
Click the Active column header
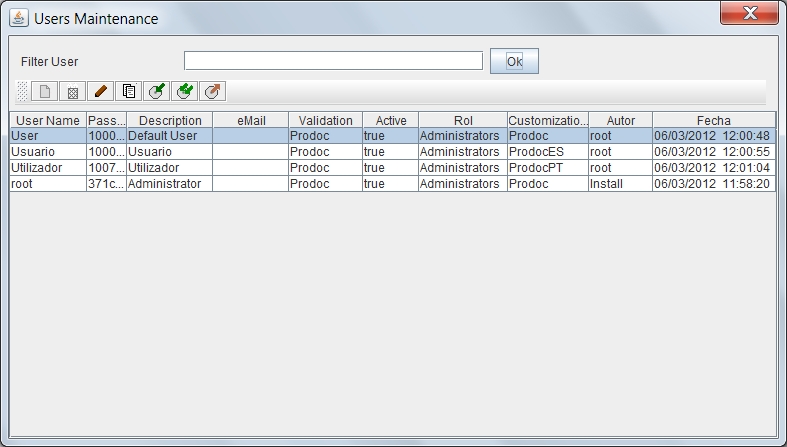pos(390,120)
